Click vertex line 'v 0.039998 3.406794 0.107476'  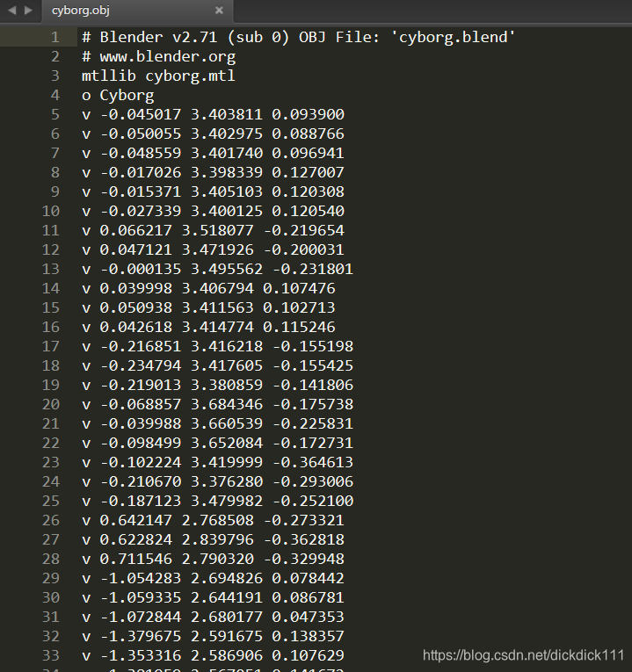click(208, 288)
